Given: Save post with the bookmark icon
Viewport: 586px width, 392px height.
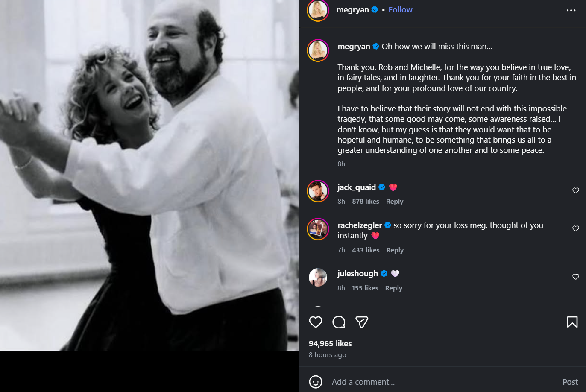Looking at the screenshot, I should 572,322.
